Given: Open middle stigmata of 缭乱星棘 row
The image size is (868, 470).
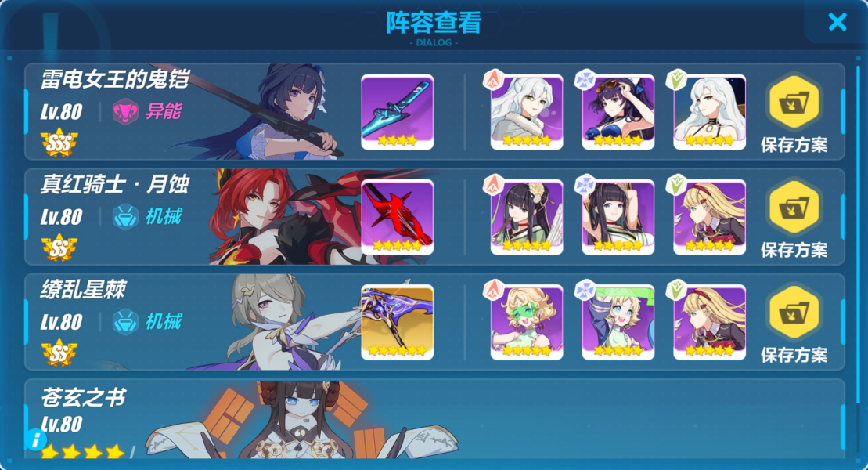Looking at the screenshot, I should tap(618, 323).
